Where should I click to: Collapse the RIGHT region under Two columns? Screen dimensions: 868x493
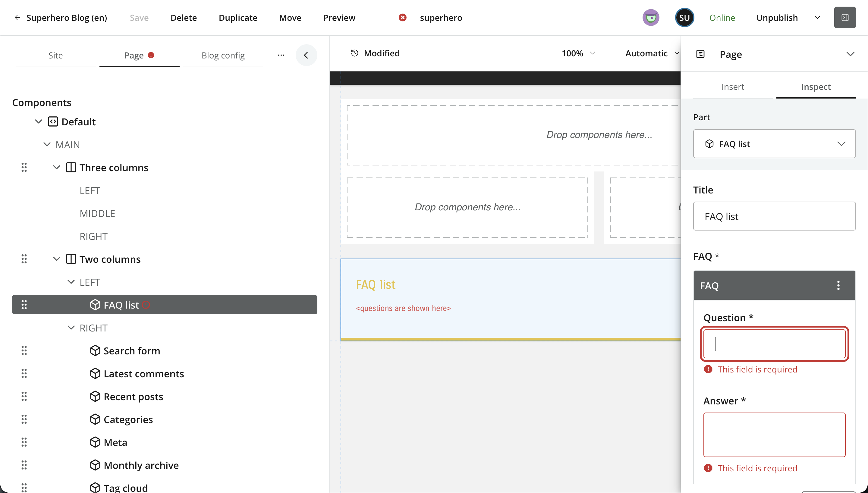[x=71, y=328]
